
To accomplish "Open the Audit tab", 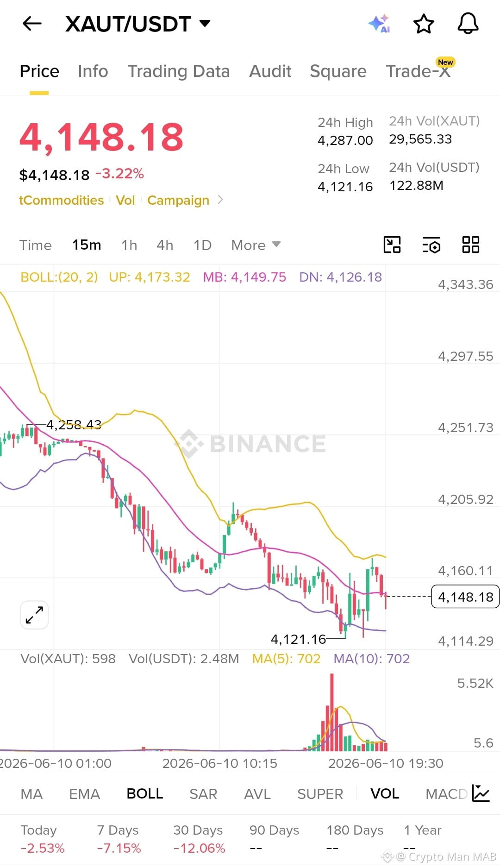I will [270, 71].
